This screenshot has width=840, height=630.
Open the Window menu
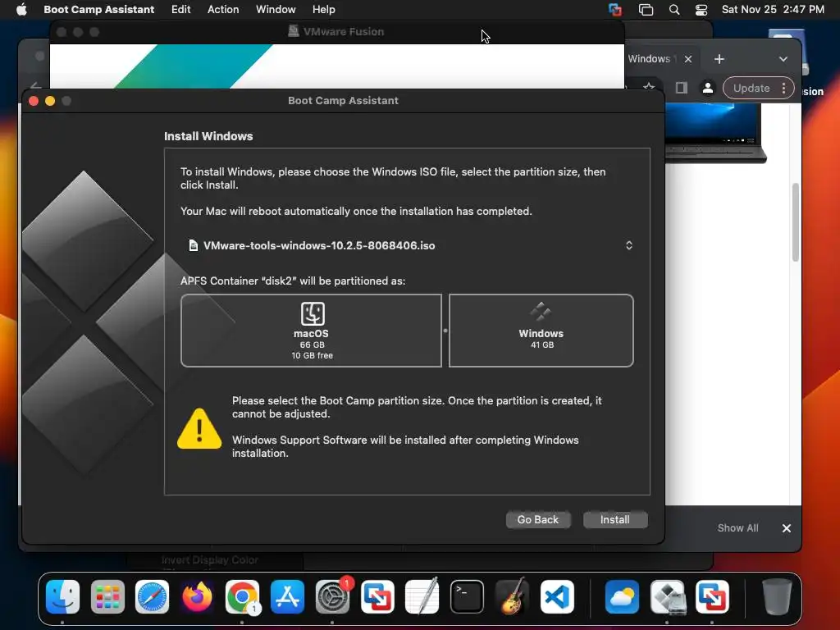coord(276,9)
